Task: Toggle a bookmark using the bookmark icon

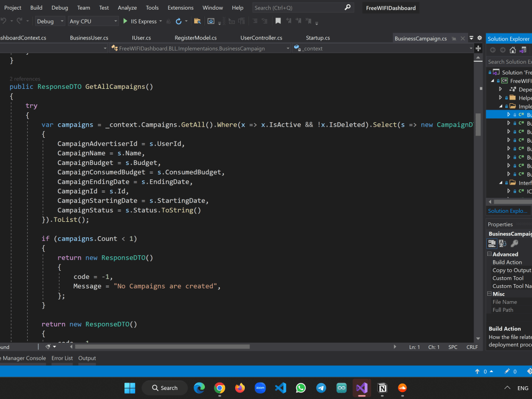Action: tap(278, 22)
